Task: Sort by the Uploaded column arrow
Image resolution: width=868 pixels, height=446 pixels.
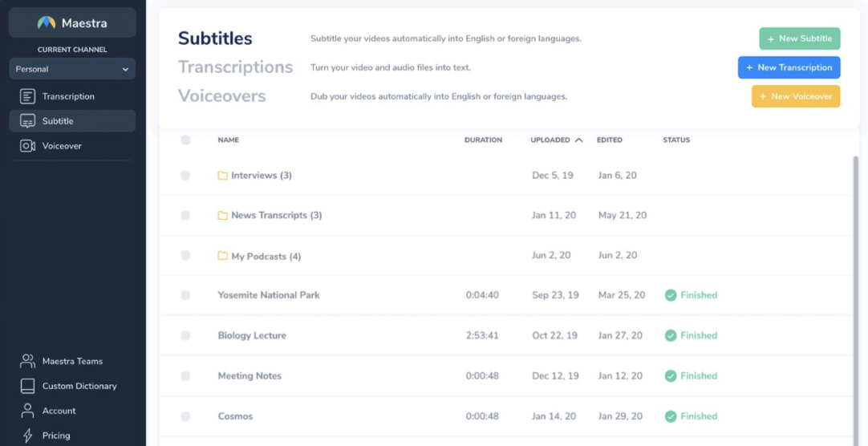Action: tap(578, 140)
